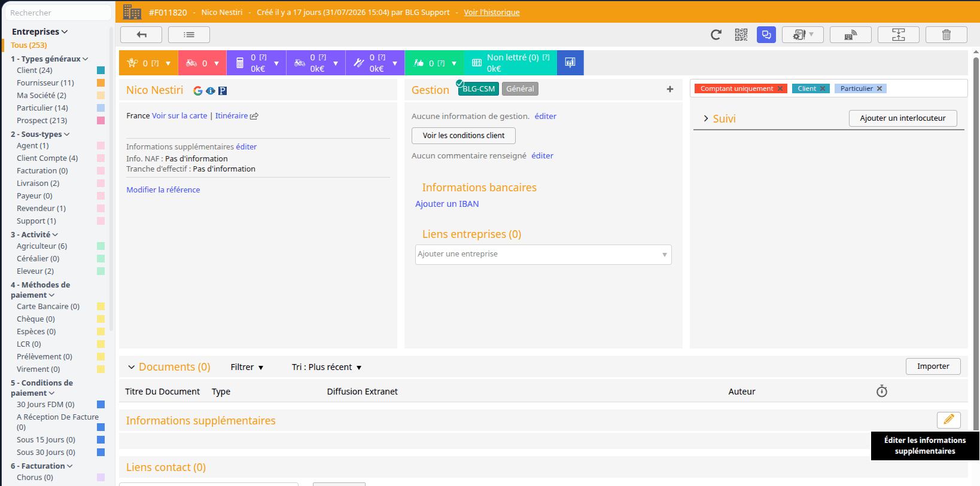Click the building broadcast signal icon button
This screenshot has height=486, width=980.
[x=851, y=35]
